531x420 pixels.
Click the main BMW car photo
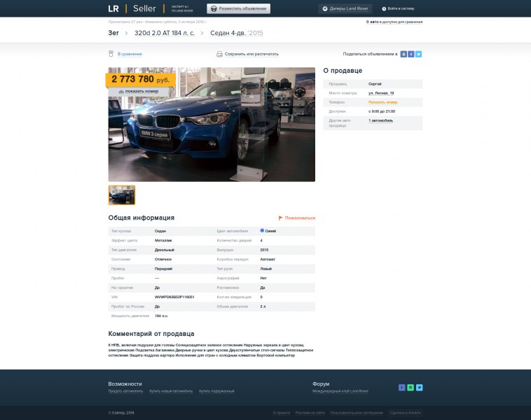click(212, 125)
